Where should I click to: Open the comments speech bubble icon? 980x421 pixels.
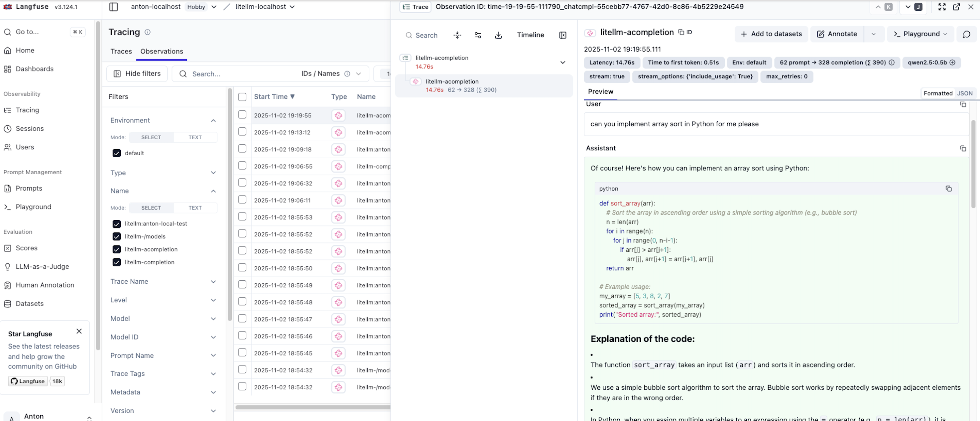[x=966, y=34]
